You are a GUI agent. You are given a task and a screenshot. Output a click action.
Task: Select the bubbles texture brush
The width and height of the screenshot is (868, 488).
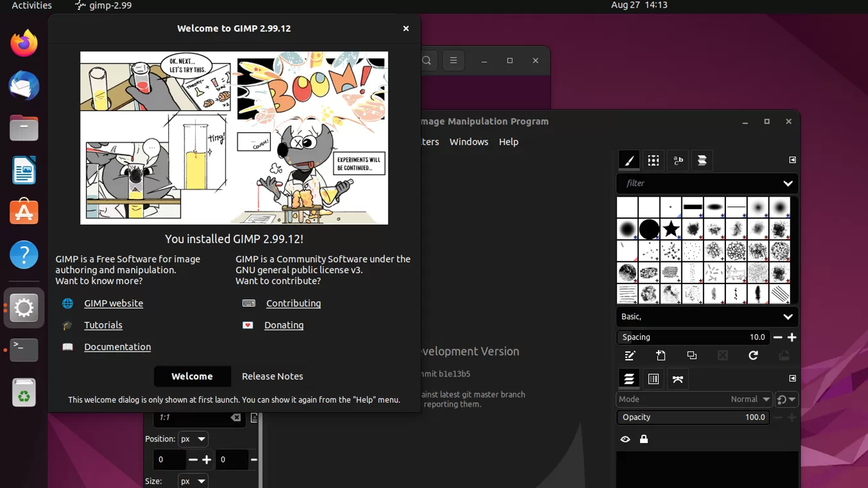click(x=736, y=251)
